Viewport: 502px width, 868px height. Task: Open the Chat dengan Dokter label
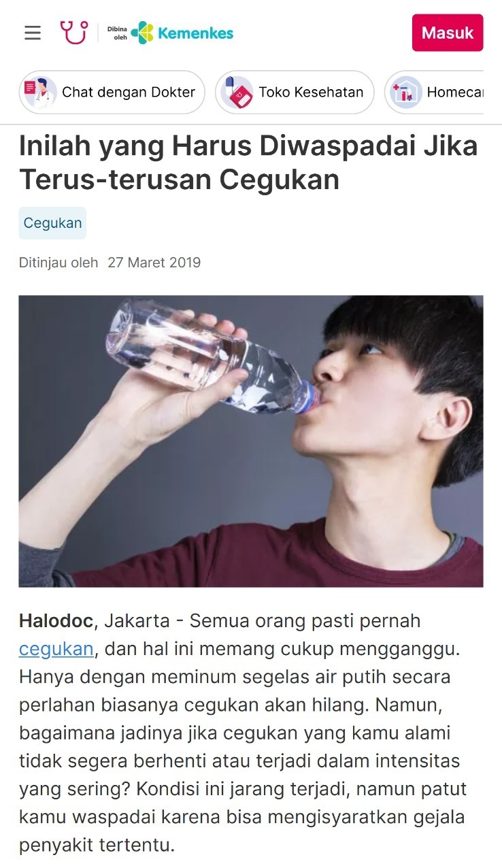[129, 93]
